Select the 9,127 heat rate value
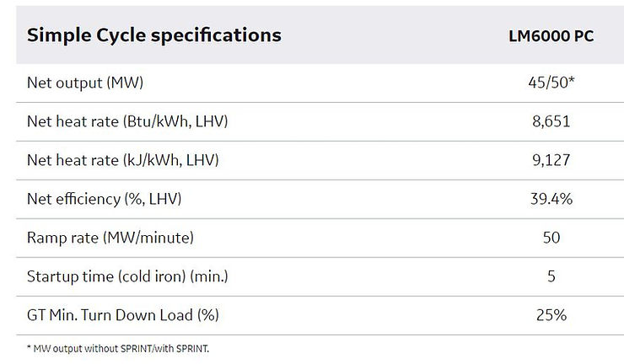 (551, 160)
